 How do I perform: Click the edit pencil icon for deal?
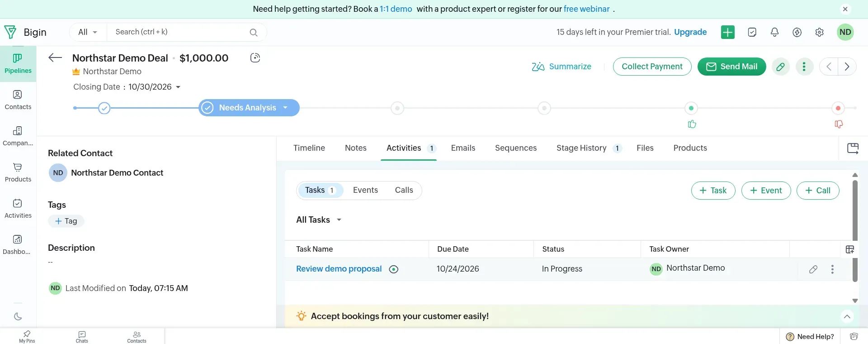780,67
